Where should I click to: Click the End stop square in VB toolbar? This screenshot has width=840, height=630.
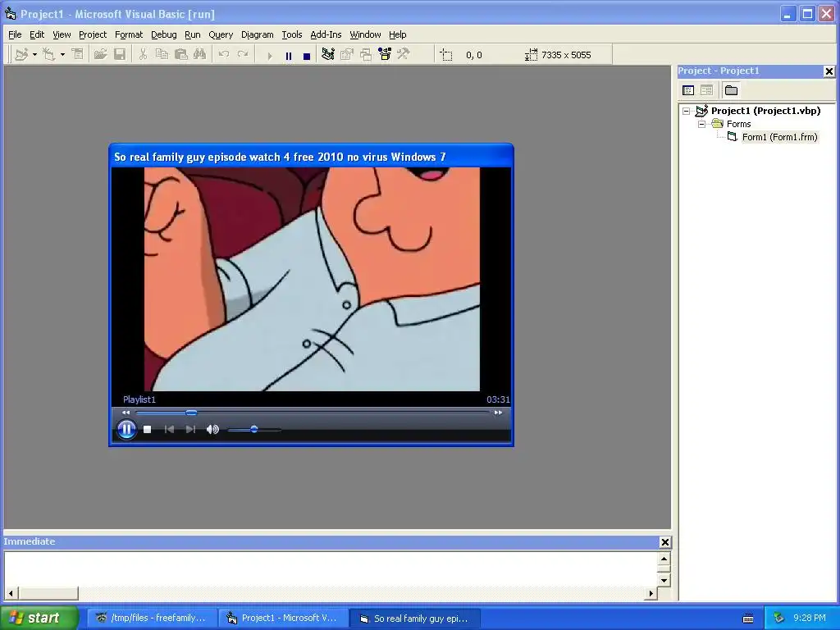click(x=307, y=56)
